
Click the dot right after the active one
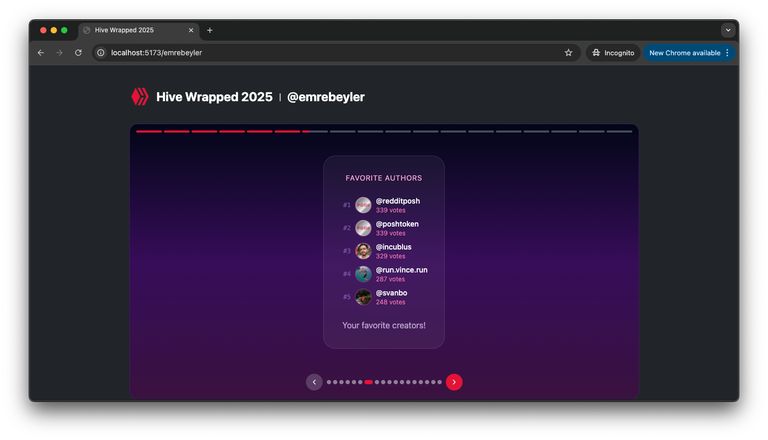(377, 382)
